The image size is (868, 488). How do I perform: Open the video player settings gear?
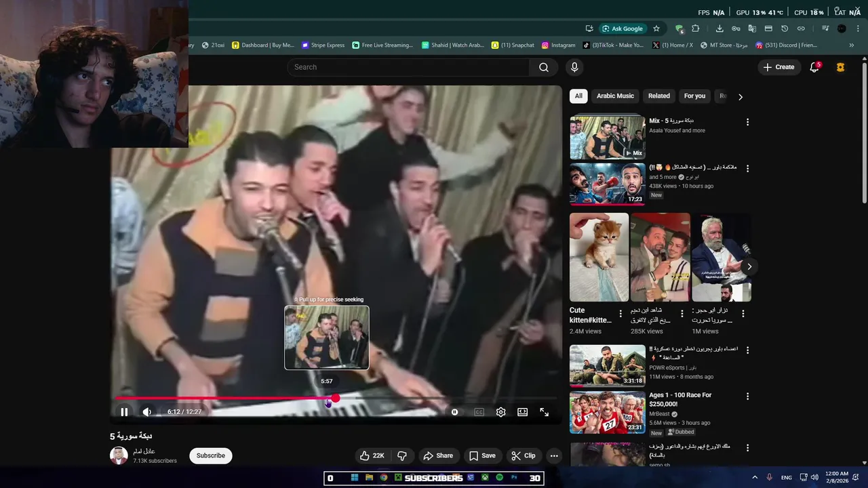pyautogui.click(x=500, y=411)
